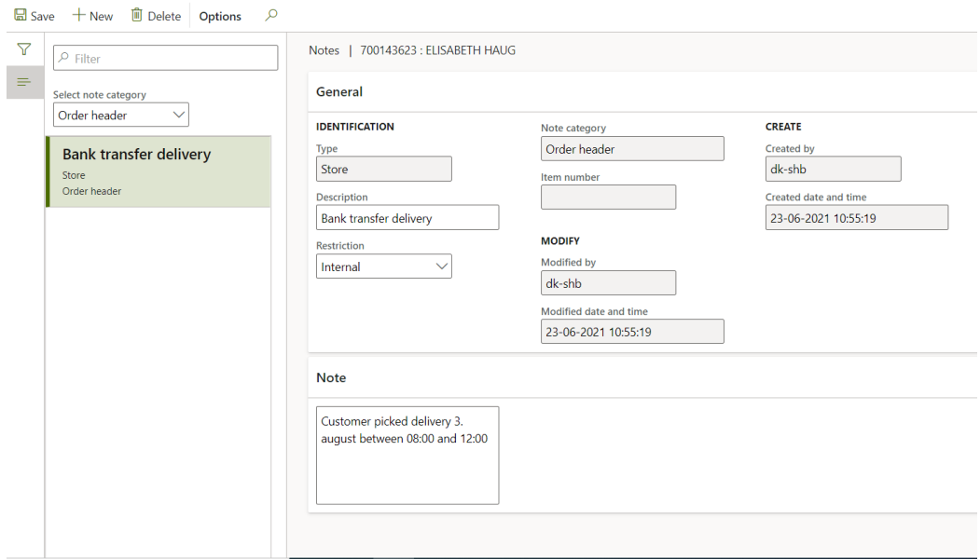Collapse the Note section header
This screenshot has height=560, width=980.
331,378
